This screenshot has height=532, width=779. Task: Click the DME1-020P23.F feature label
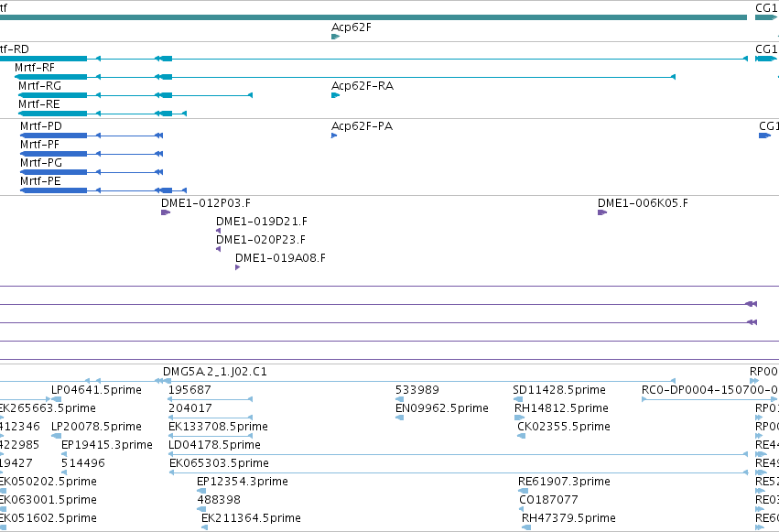[x=261, y=240]
